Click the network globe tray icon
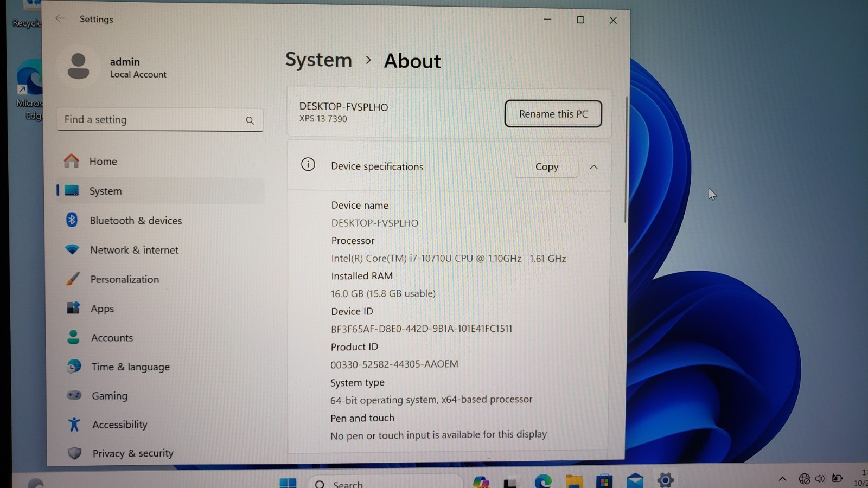 click(x=805, y=479)
